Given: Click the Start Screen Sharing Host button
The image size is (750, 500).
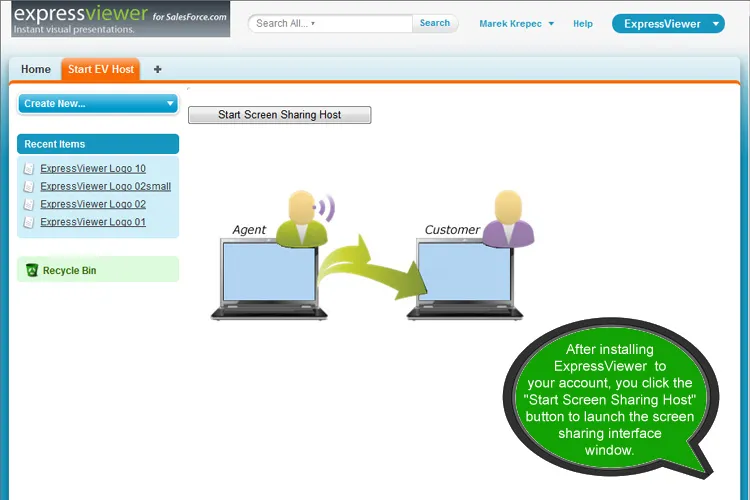Looking at the screenshot, I should pyautogui.click(x=280, y=115).
